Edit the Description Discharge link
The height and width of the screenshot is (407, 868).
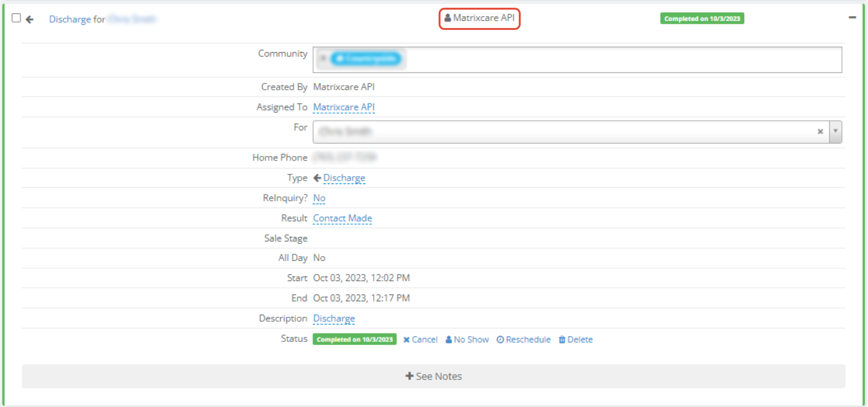(x=334, y=319)
